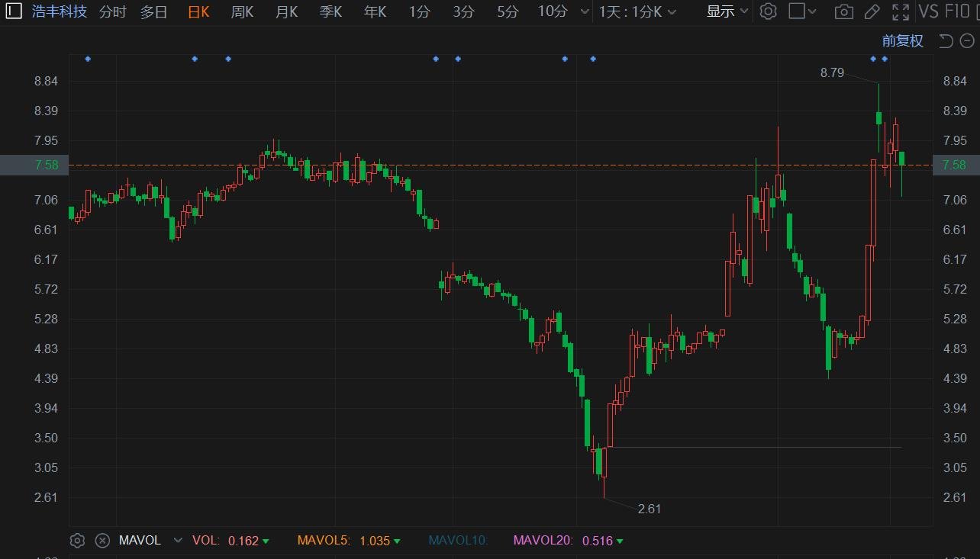This screenshot has height=559, width=980.
Task: Select the 分时 intraday tab
Action: 112,11
